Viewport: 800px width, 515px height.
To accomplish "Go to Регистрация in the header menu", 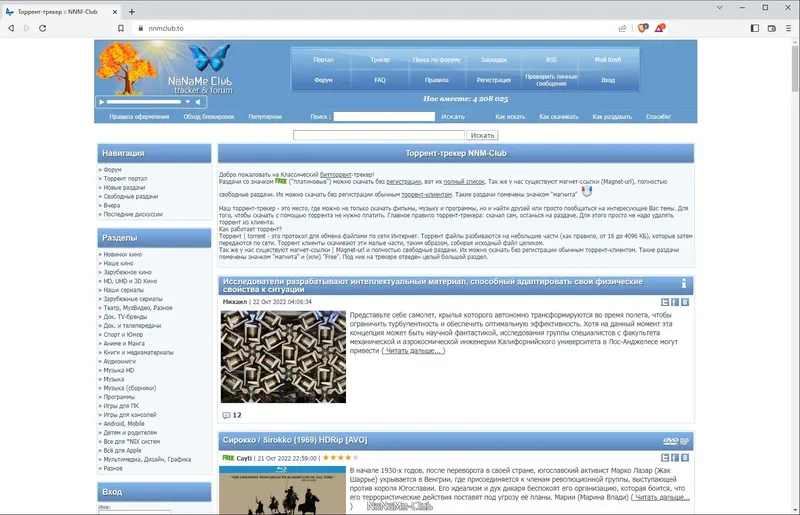I will click(x=494, y=80).
